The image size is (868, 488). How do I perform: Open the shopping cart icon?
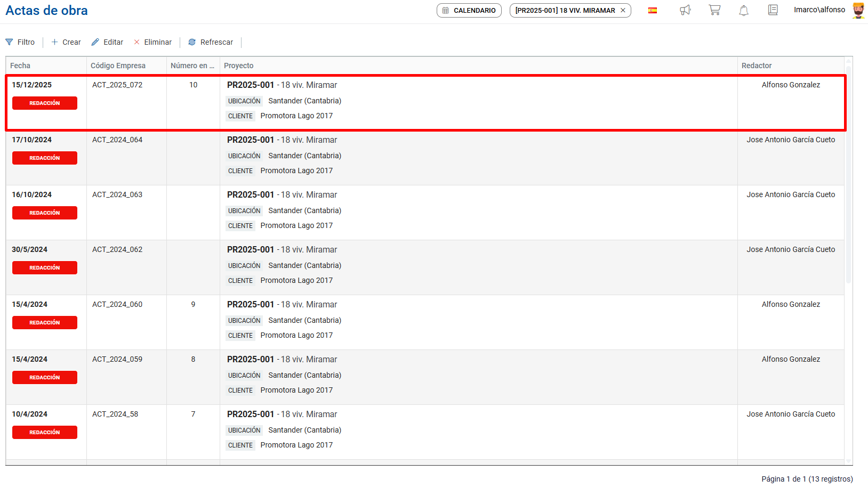point(714,10)
